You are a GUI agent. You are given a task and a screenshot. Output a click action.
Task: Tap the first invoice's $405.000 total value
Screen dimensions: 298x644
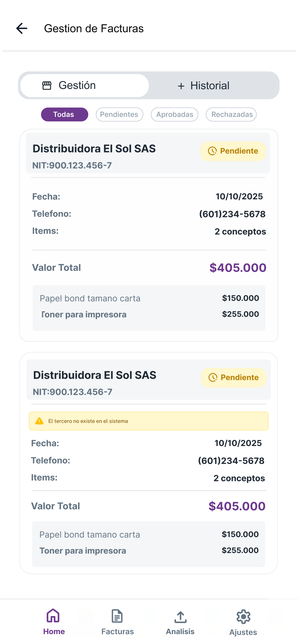(x=238, y=268)
